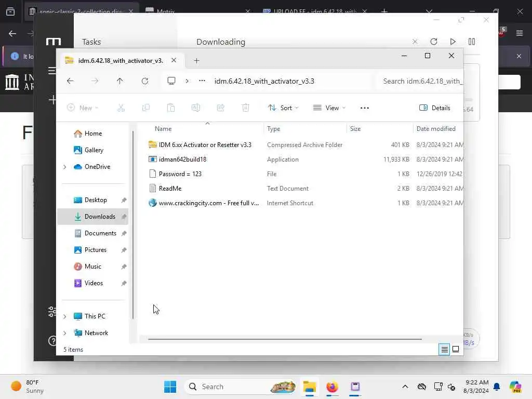Click the Search idm.6.42.18 search box
This screenshot has width=532, height=399.
point(421,81)
